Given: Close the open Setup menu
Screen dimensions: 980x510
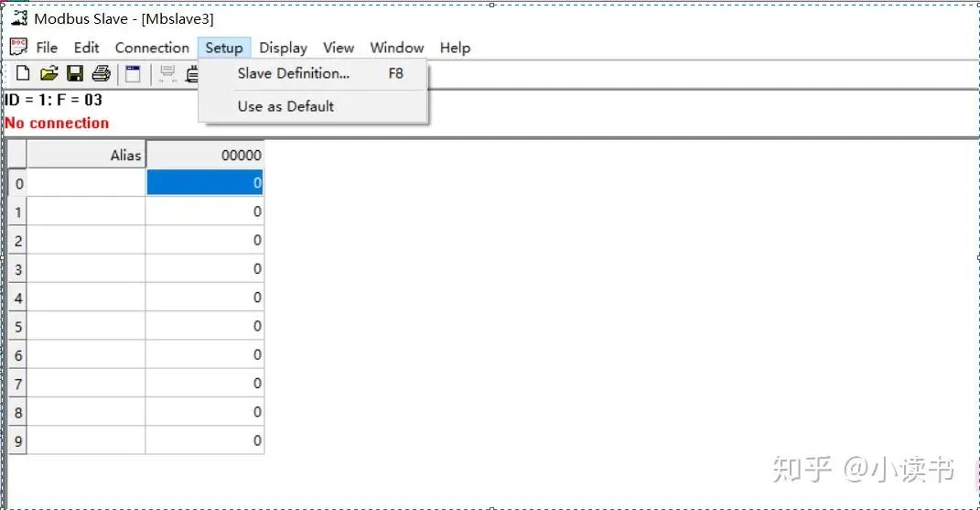Looking at the screenshot, I should [224, 48].
